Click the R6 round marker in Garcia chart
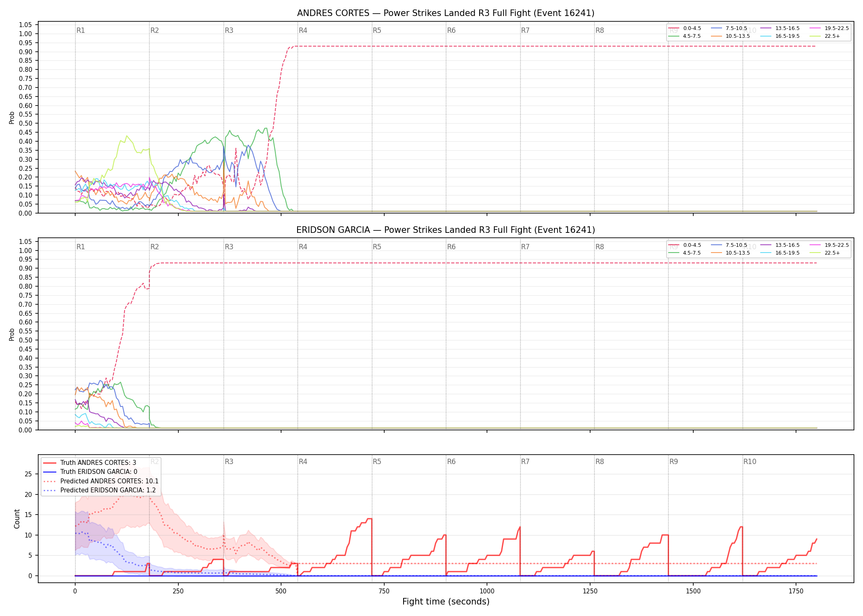The width and height of the screenshot is (863, 616). pyautogui.click(x=451, y=247)
